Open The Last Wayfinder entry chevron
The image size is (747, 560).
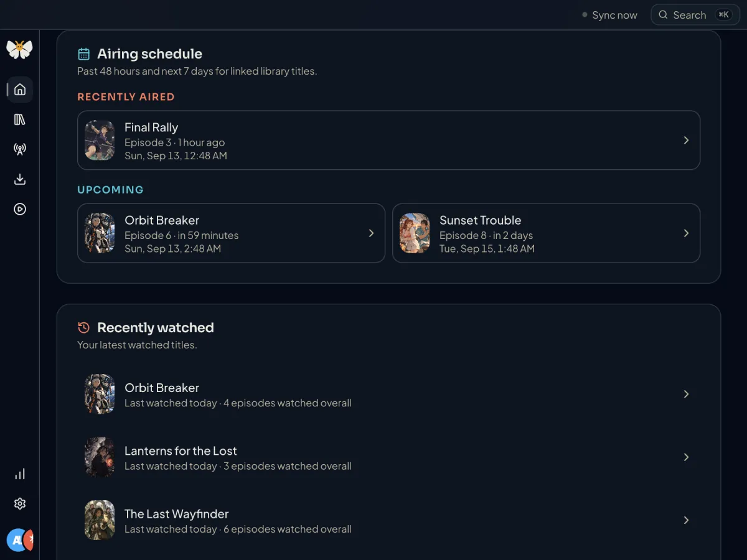[686, 520]
